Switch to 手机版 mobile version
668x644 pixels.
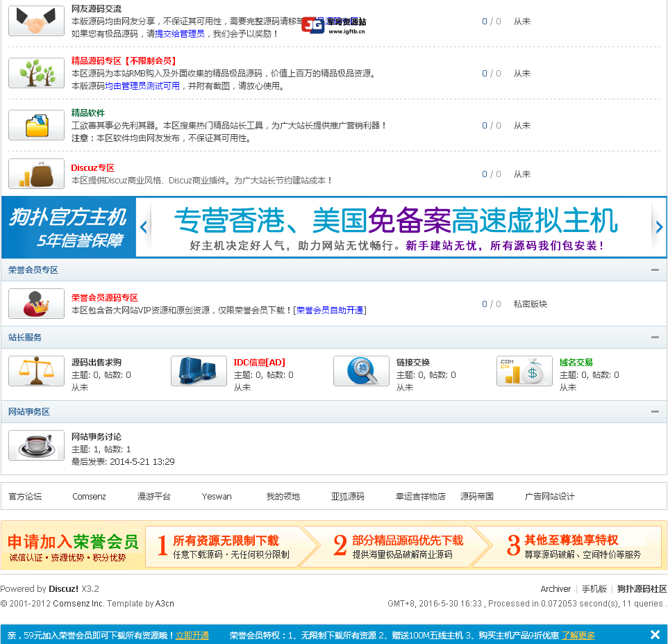coord(594,588)
